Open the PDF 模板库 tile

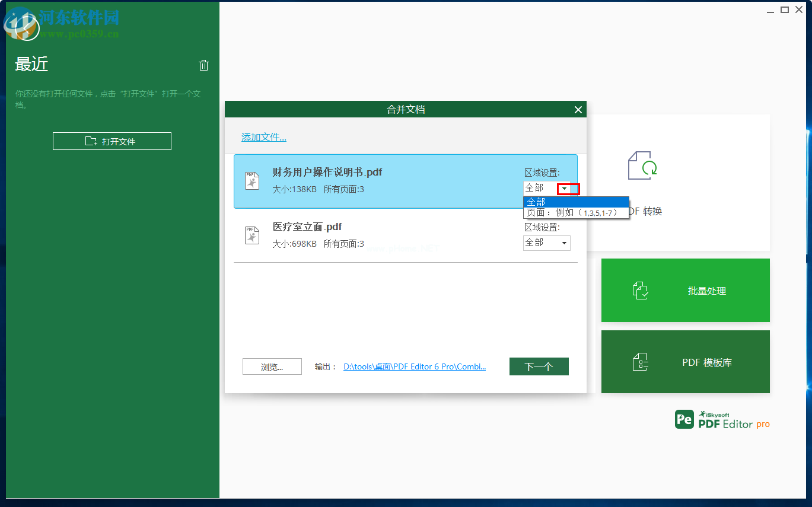tap(686, 362)
